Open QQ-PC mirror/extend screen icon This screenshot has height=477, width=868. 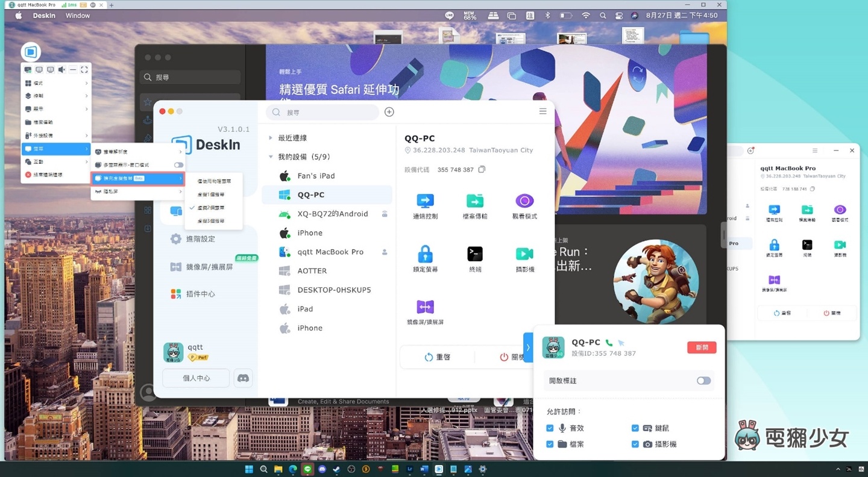425,307
